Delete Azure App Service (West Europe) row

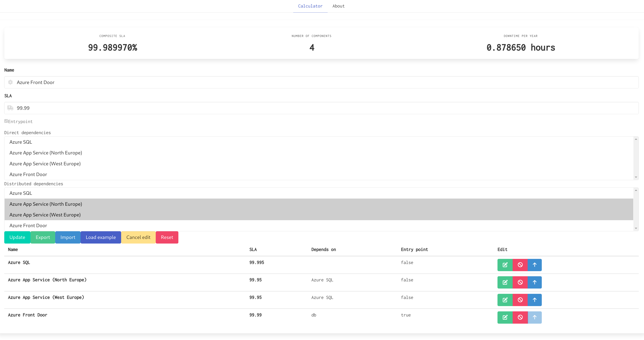click(520, 300)
